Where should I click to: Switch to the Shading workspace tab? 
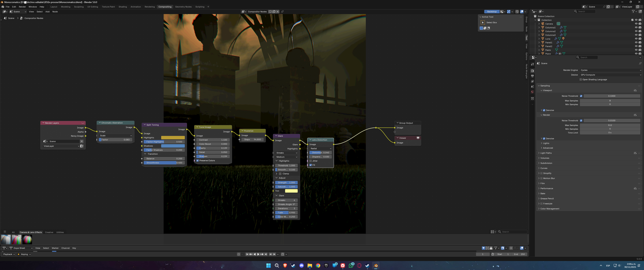pyautogui.click(x=122, y=7)
